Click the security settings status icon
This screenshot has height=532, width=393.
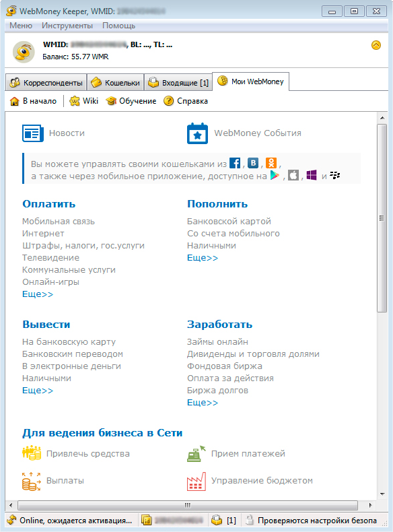[x=250, y=520]
